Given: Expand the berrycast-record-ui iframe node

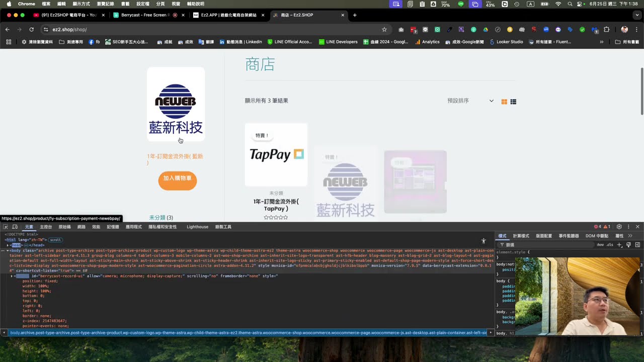Looking at the screenshot, I should [12, 276].
